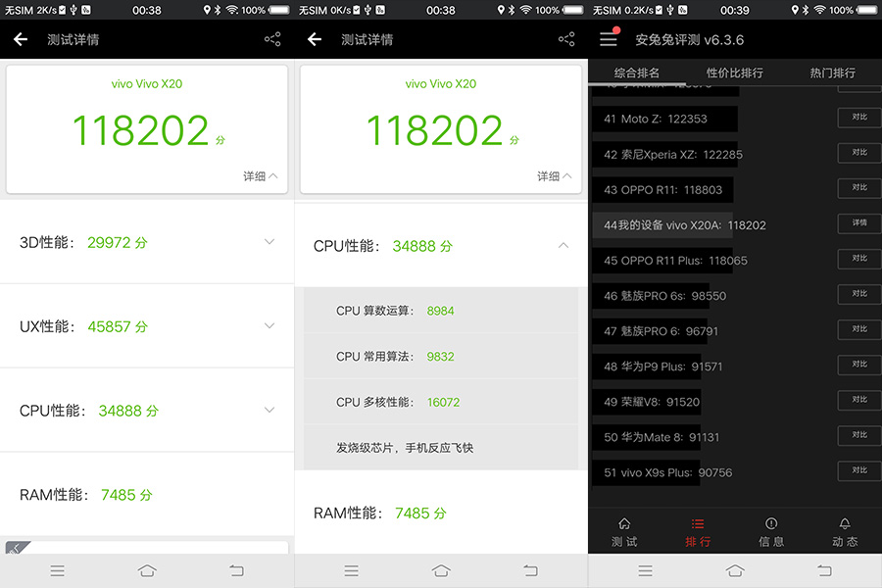Viewport: 882px width, 588px height.
Task: Open the share icon on the left screen
Action: point(274,39)
